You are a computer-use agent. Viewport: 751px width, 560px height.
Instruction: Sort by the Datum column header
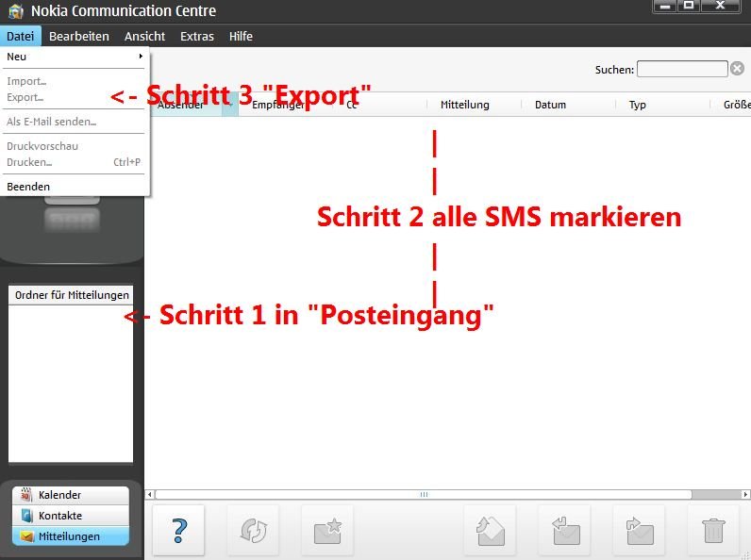(x=568, y=105)
